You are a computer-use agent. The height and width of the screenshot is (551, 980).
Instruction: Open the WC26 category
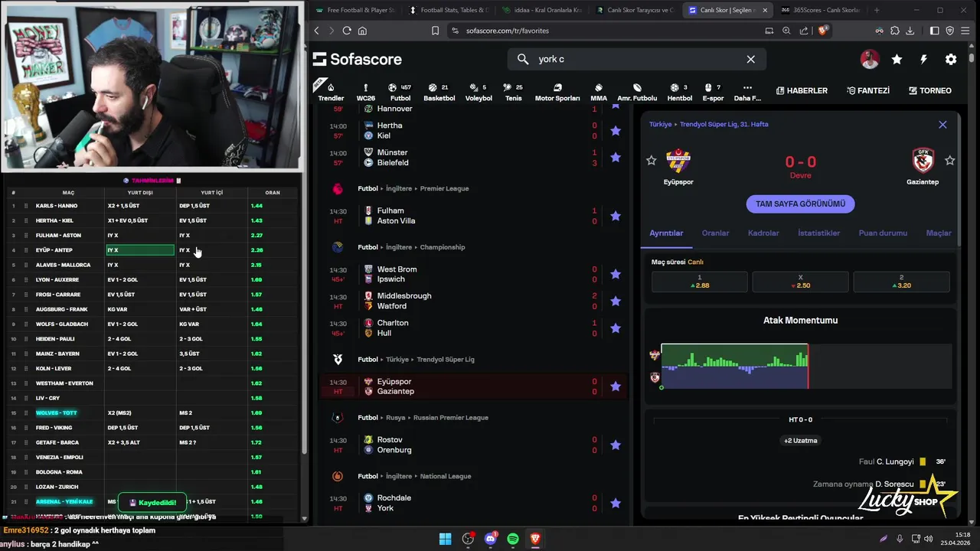coord(366,93)
